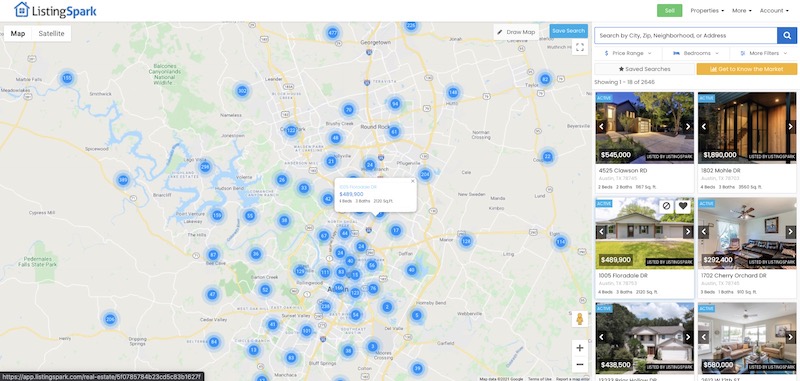Toggle fullscreen map view icon

[x=580, y=47]
